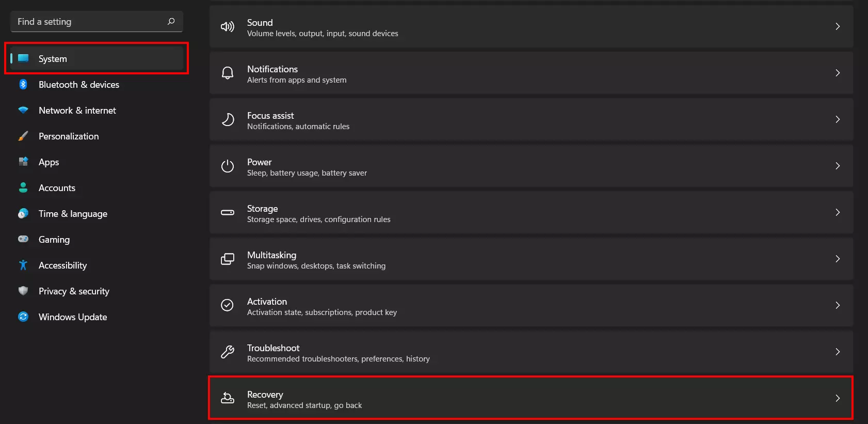This screenshot has height=424, width=868.
Task: Click 'Activation state, subscriptions, product key' text
Action: click(x=322, y=312)
